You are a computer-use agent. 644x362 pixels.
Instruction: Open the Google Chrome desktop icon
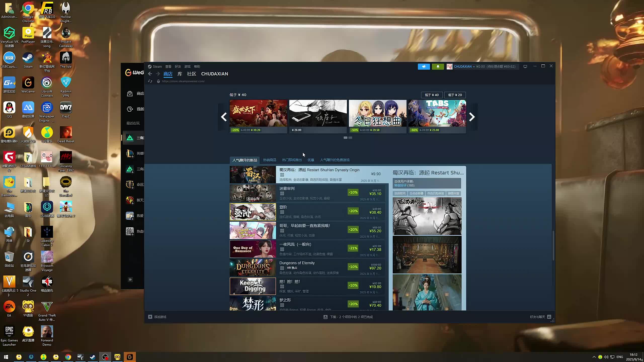point(28,12)
